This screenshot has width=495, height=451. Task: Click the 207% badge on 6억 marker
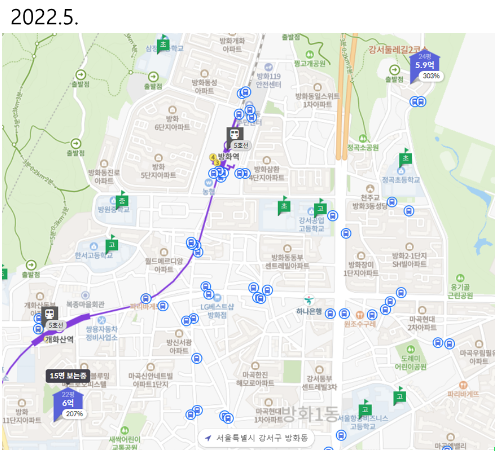click(x=74, y=414)
